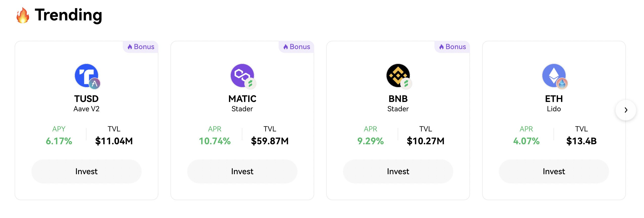
Task: Open the TUSD card title
Action: pyautogui.click(x=86, y=99)
